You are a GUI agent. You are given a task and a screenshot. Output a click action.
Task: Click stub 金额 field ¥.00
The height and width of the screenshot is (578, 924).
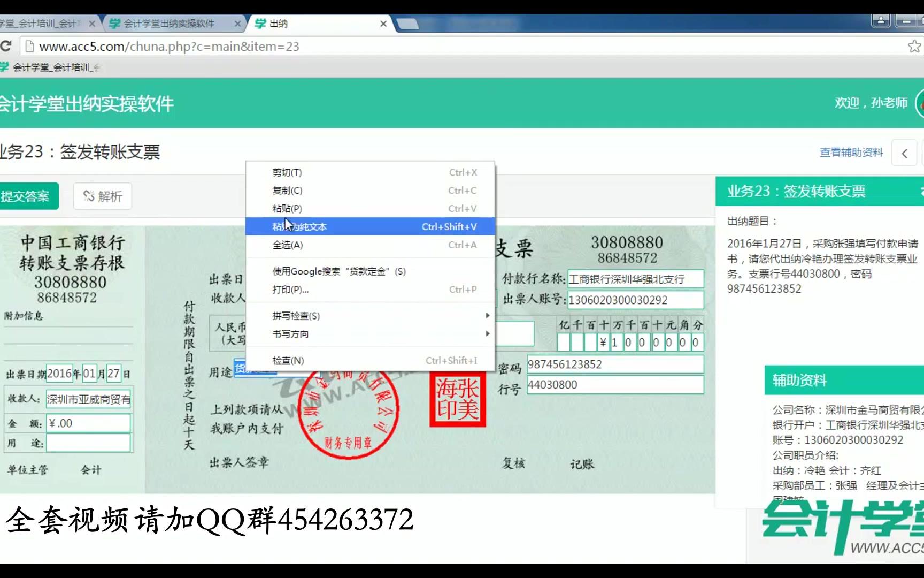pyautogui.click(x=88, y=423)
